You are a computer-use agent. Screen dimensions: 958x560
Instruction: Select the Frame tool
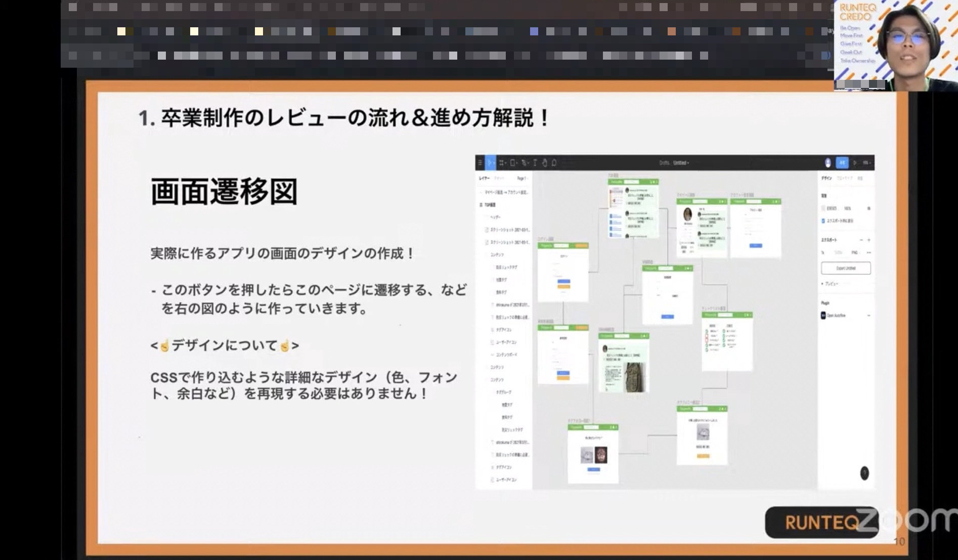(x=502, y=163)
